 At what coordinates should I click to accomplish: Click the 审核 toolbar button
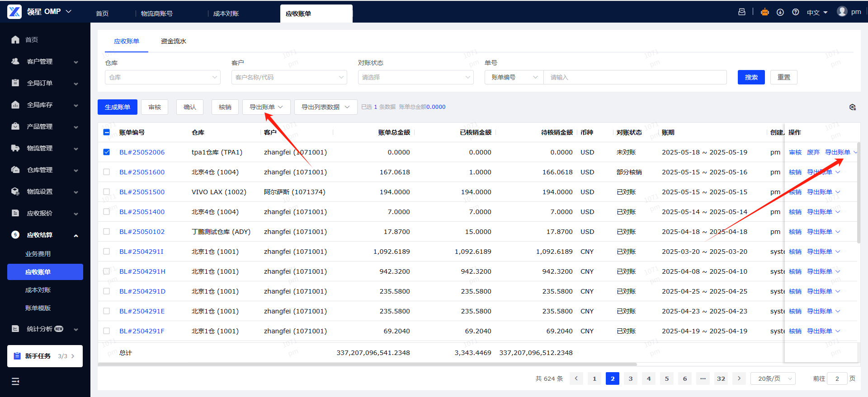pos(155,107)
